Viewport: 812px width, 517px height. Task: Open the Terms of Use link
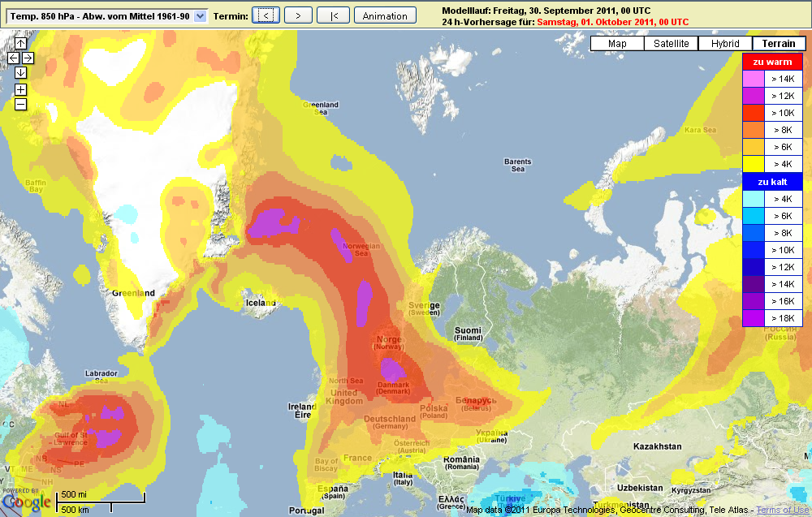pos(784,511)
